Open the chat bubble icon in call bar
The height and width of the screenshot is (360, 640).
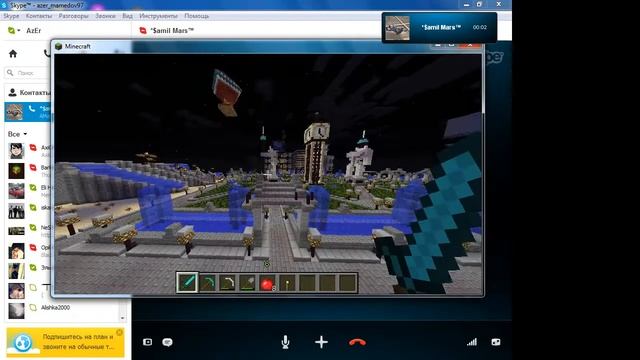[167, 342]
